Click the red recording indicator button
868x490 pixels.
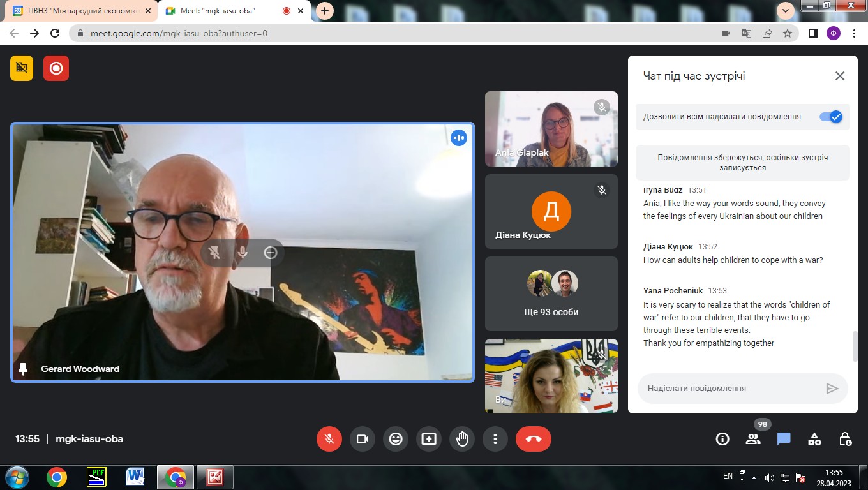coord(56,68)
